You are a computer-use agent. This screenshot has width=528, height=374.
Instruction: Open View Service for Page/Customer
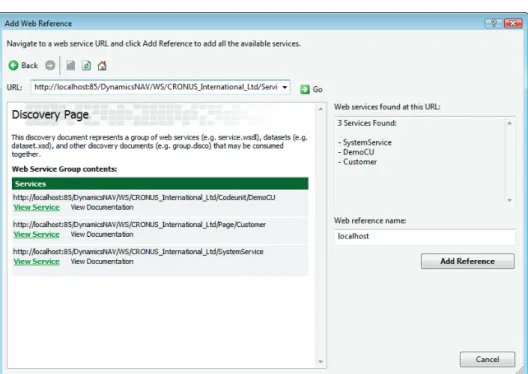pos(36,235)
